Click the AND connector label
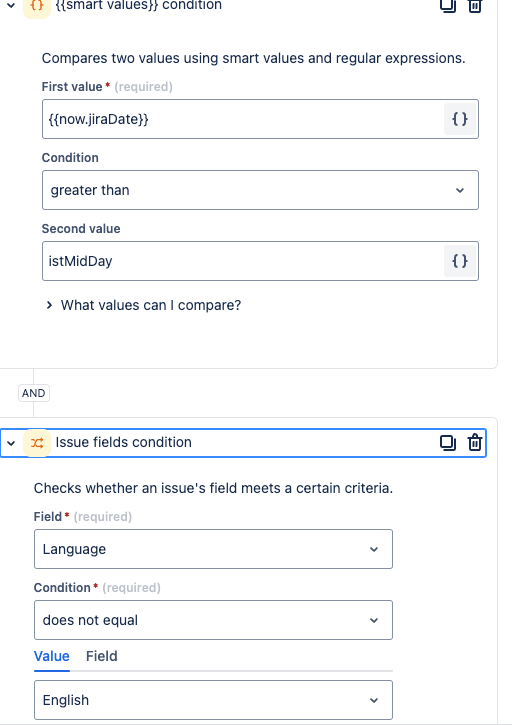Screen dimensions: 512x725 [x=34, y=393]
